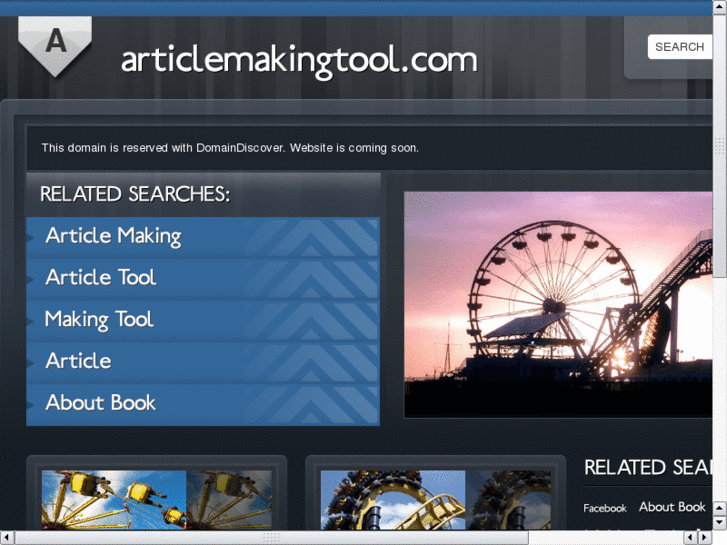Click the roller coaster thumbnail image
This screenshot has width=727, height=545.
[x=436, y=500]
